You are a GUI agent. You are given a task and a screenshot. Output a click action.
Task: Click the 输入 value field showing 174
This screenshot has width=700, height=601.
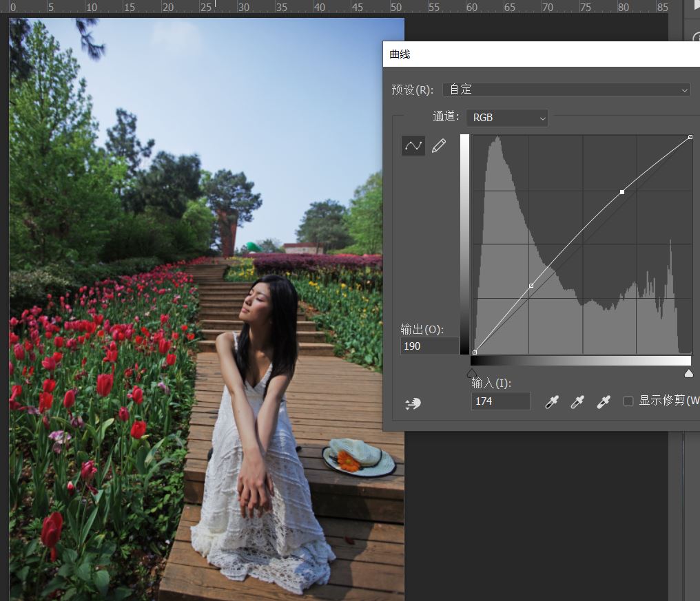coord(500,401)
